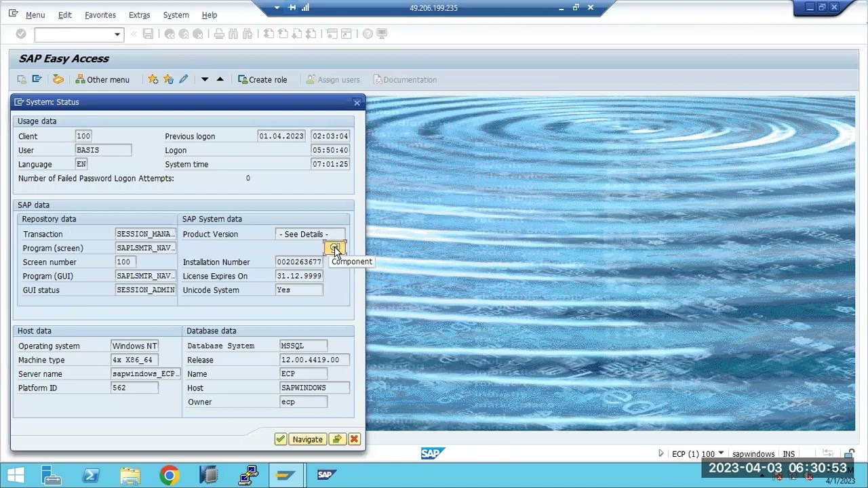Open the Menu menu

pyautogui.click(x=35, y=15)
